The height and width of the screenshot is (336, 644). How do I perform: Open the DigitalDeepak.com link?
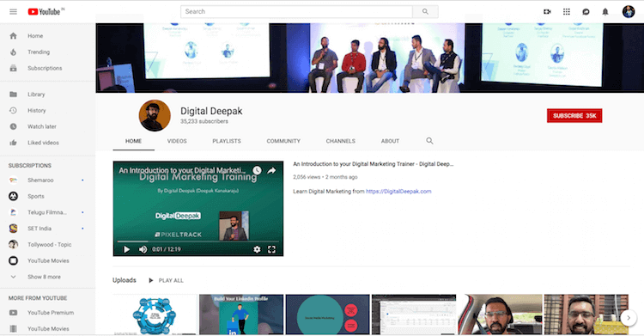398,192
